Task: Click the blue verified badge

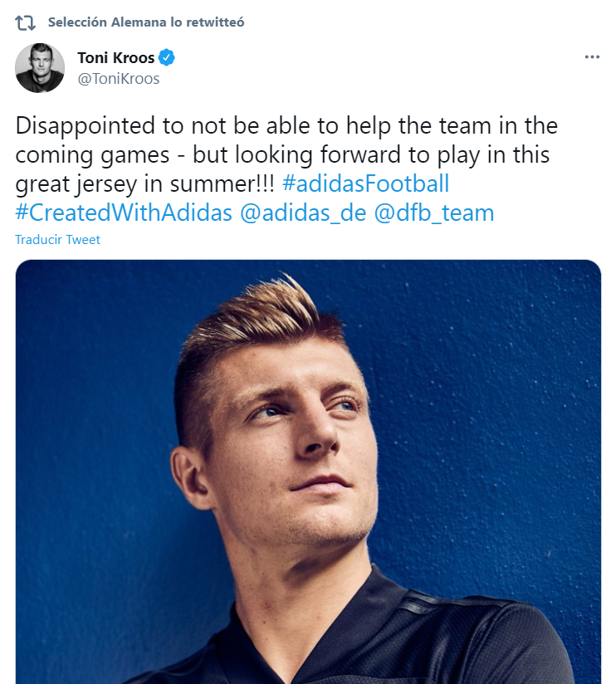Action: pyautogui.click(x=166, y=58)
